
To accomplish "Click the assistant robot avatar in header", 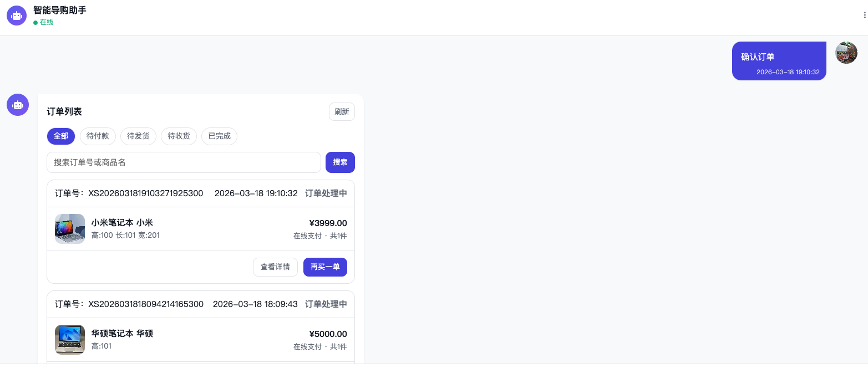I will point(17,16).
